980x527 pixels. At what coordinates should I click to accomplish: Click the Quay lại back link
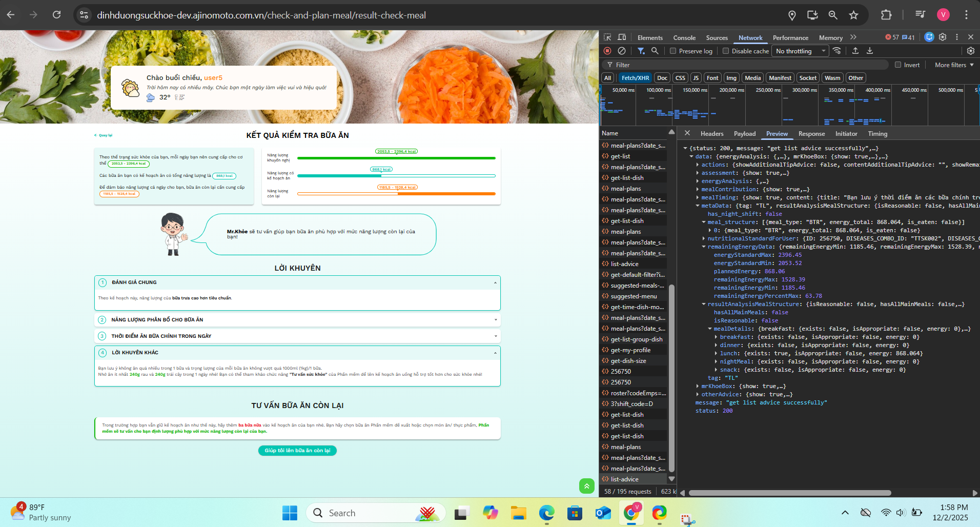tap(104, 135)
